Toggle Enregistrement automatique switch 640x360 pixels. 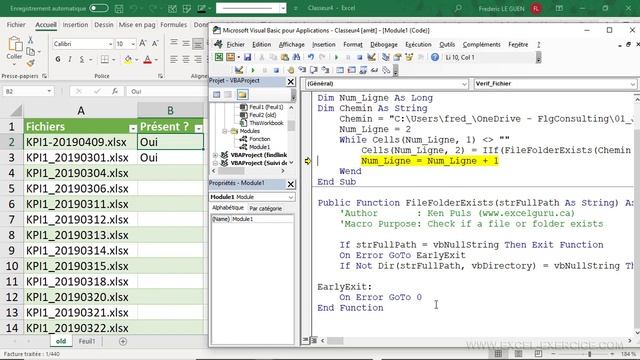tap(99, 8)
